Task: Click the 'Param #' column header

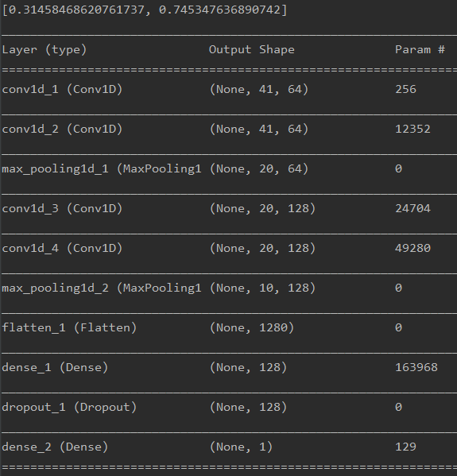Action: pyautogui.click(x=420, y=49)
